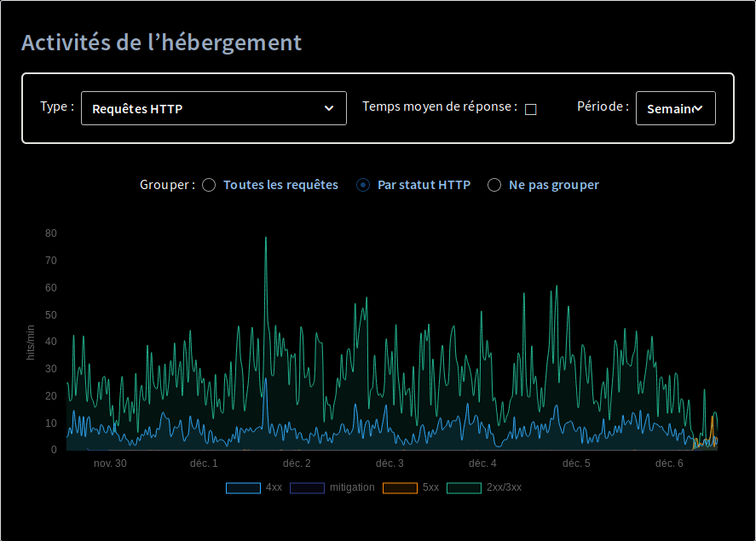
Task: Click the déc. 4 x-axis date label
Action: (482, 463)
